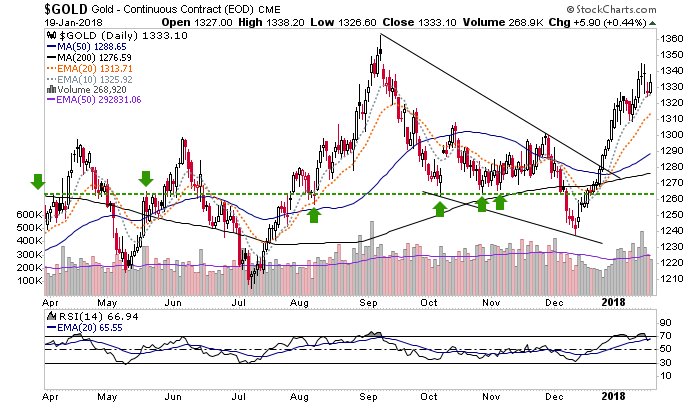Click the Volume bar-chart legend icon
The height and width of the screenshot is (405, 700).
pos(50,87)
